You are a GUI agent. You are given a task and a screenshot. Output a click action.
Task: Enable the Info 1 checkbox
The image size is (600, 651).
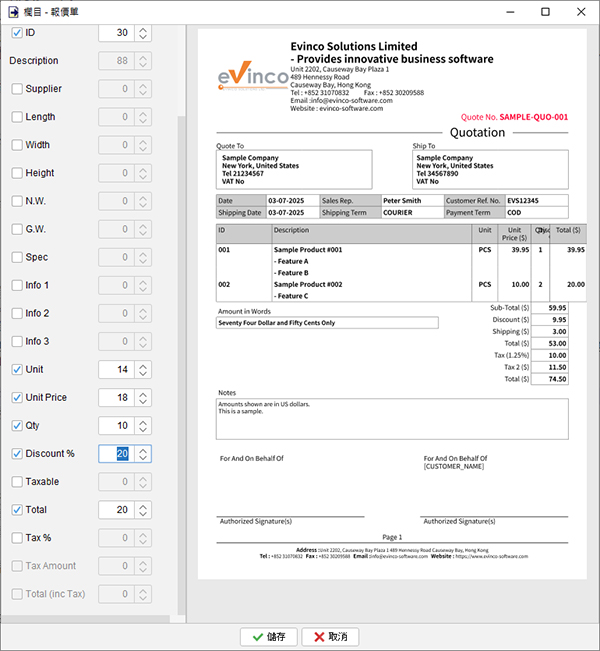[17, 285]
